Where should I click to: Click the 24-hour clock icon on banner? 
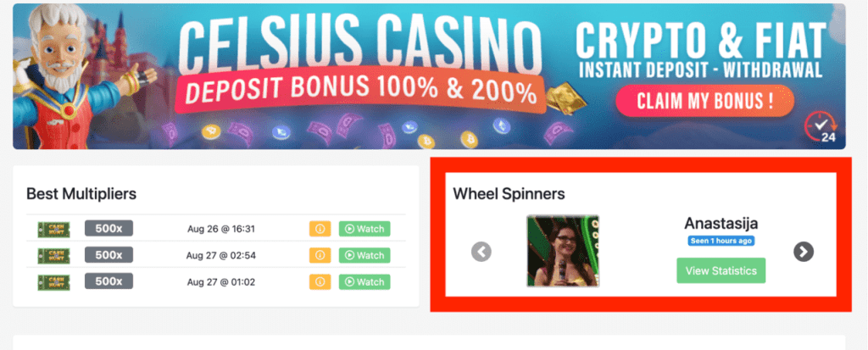[821, 127]
